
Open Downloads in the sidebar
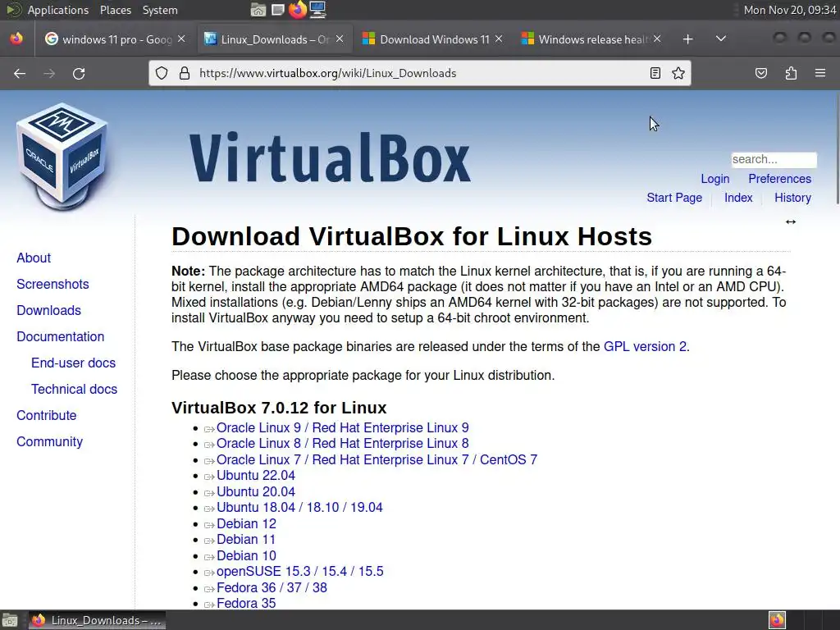click(x=48, y=311)
